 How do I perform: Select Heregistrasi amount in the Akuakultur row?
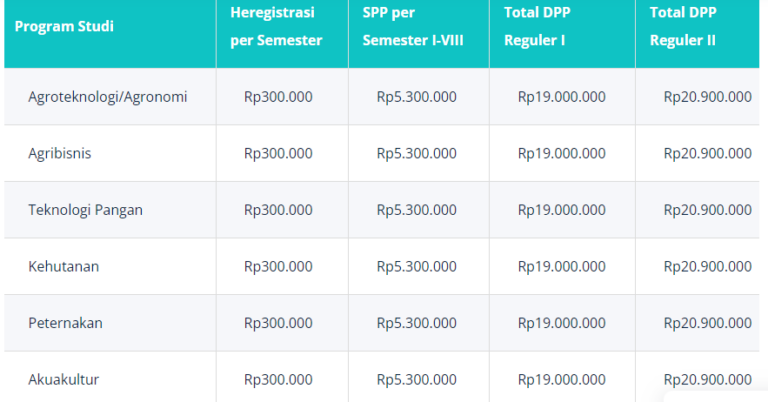(278, 380)
